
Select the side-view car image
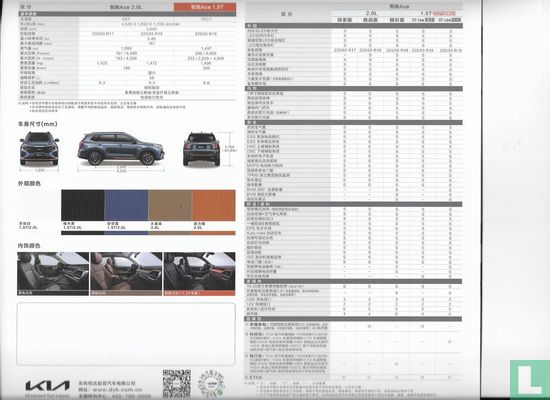click(x=121, y=148)
